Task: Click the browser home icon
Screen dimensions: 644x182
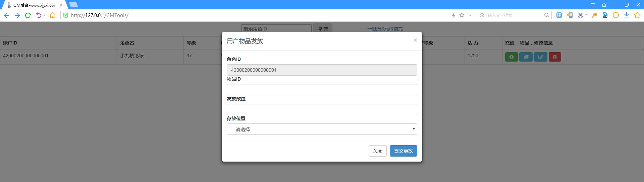Action: (x=53, y=15)
